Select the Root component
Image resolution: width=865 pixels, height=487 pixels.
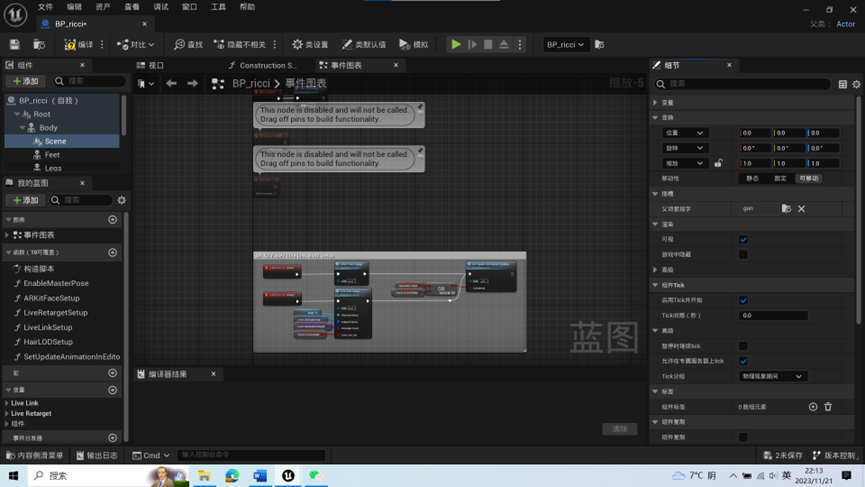[x=41, y=114]
